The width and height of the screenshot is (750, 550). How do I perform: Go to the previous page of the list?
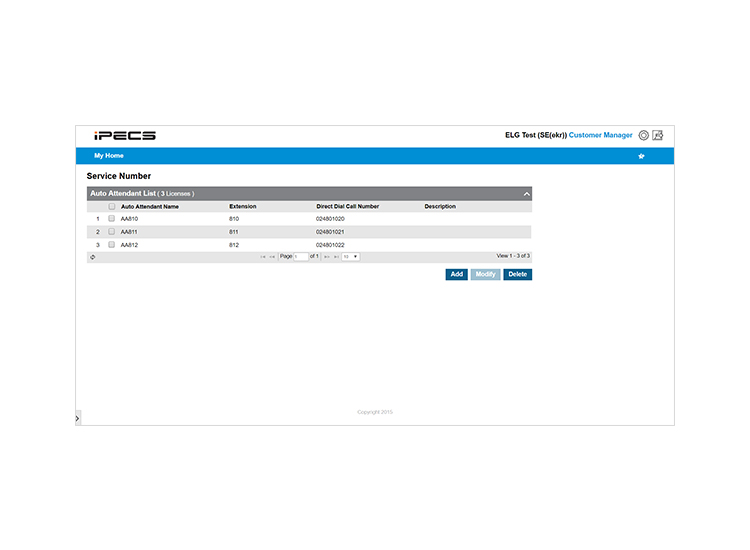pos(272,257)
